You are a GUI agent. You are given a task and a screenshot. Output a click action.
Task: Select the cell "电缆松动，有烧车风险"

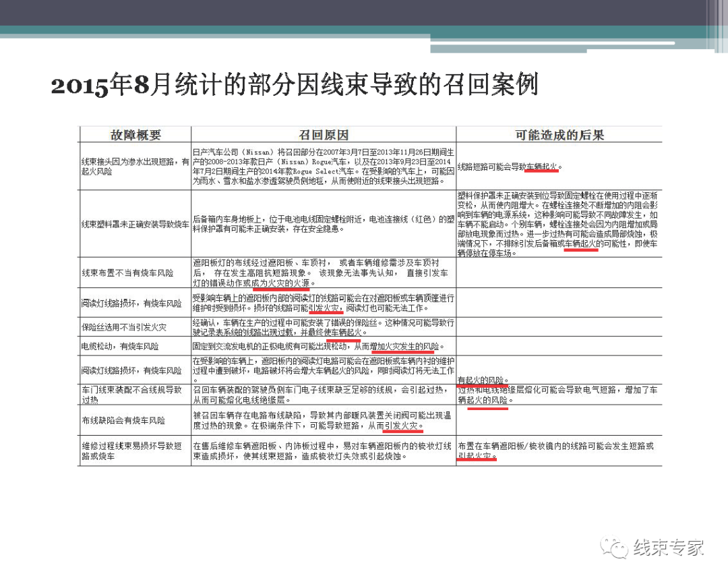[120, 346]
